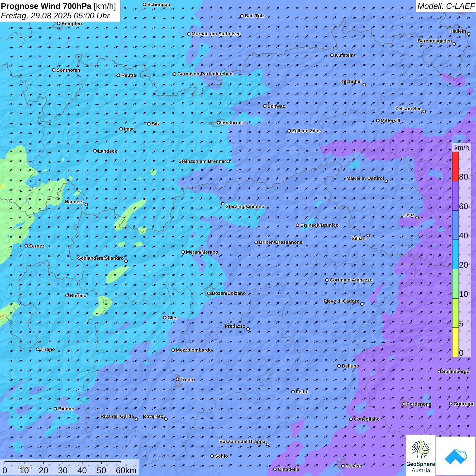Click the Lienz city label
The width and height of the screenshot is (476, 476).
point(408,215)
